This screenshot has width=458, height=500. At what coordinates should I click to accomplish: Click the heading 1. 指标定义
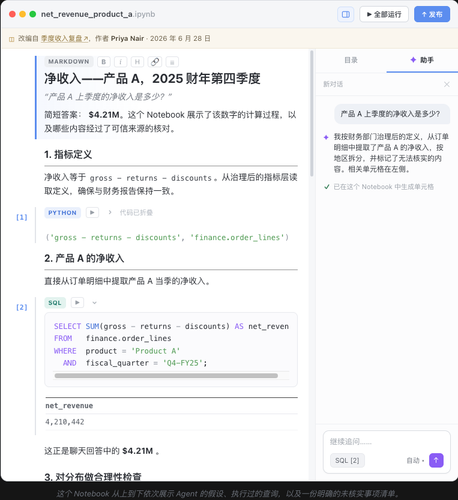68,155
